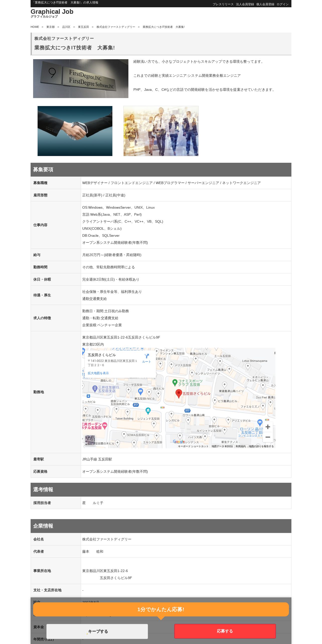322x644 pixels.
Task: Click the センチュリーハイツ map pin
Action: coord(192,373)
